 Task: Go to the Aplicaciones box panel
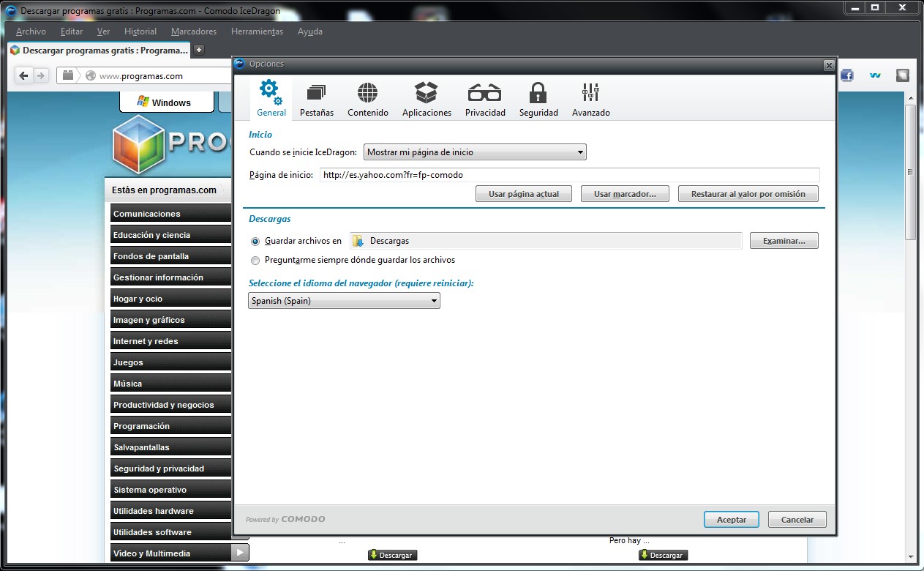click(427, 98)
